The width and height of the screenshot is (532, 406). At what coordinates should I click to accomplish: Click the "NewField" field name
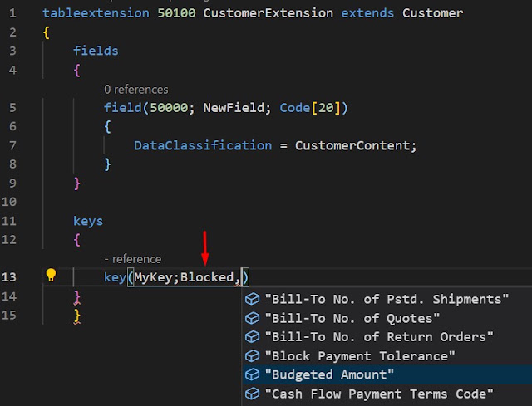point(234,108)
